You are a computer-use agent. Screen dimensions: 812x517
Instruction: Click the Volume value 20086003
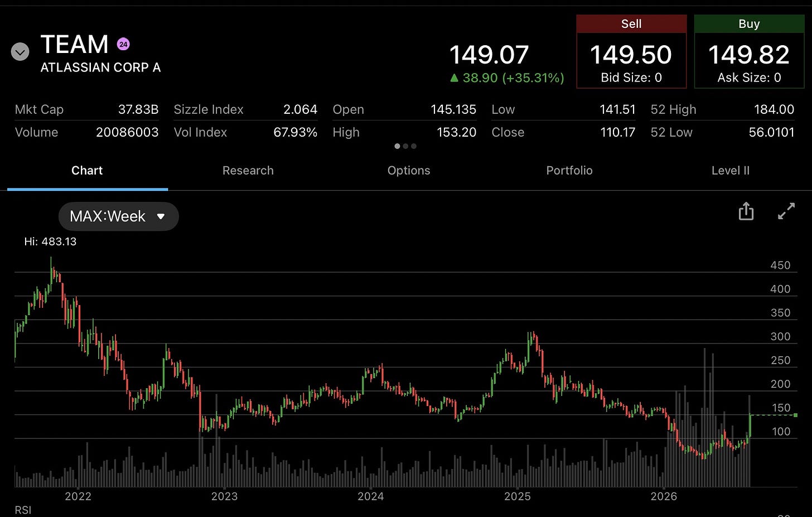[127, 132]
